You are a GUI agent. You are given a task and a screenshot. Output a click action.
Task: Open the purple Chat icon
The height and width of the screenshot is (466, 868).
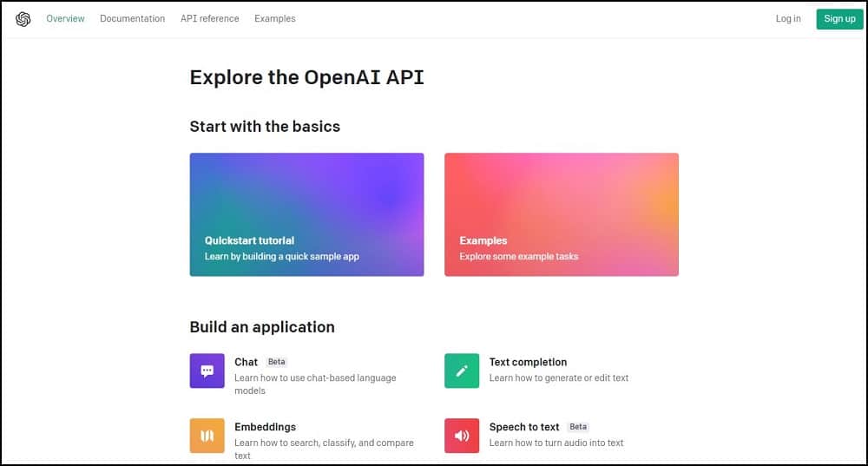[207, 371]
